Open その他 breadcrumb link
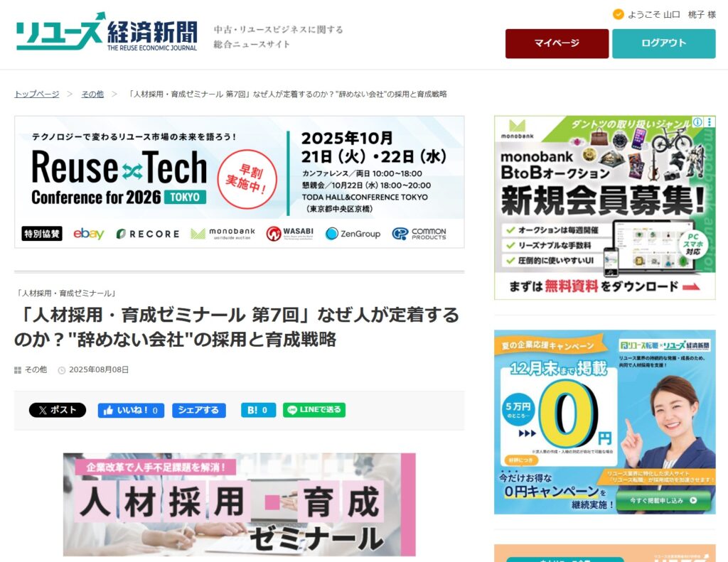Screen dimensions: 728x562 (92, 94)
